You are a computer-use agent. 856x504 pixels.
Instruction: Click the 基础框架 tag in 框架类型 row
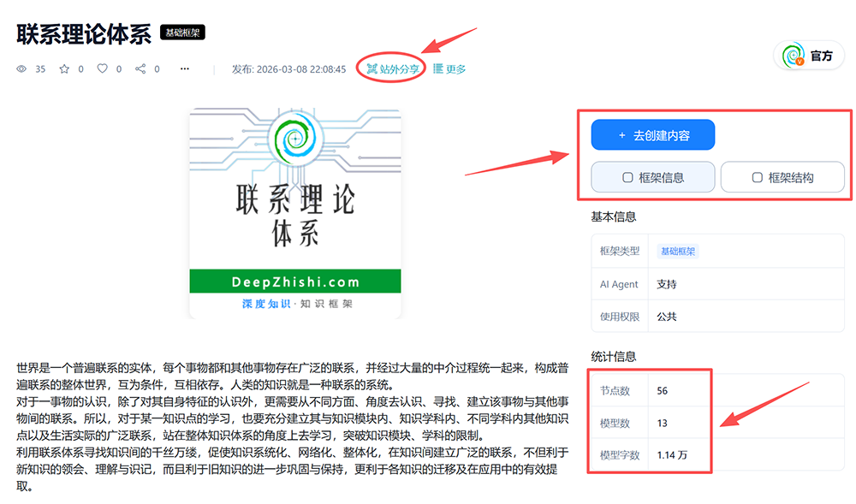677,251
